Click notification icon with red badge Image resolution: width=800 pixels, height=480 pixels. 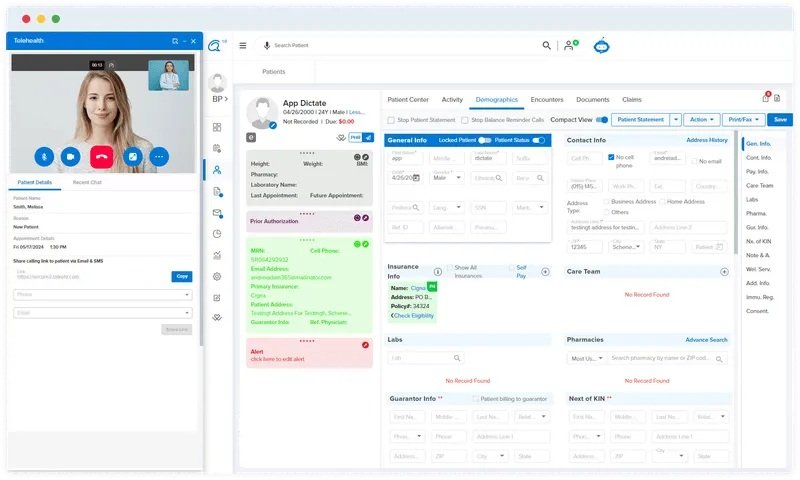click(766, 97)
